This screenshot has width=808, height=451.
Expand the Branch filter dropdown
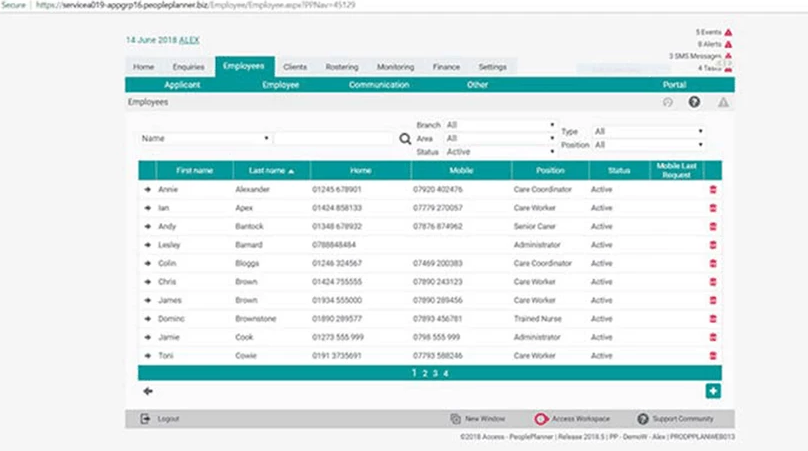(x=500, y=125)
